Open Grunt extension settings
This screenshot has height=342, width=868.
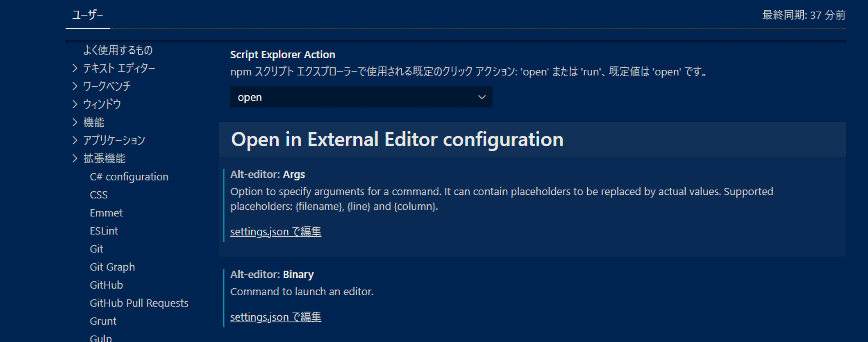click(x=103, y=321)
